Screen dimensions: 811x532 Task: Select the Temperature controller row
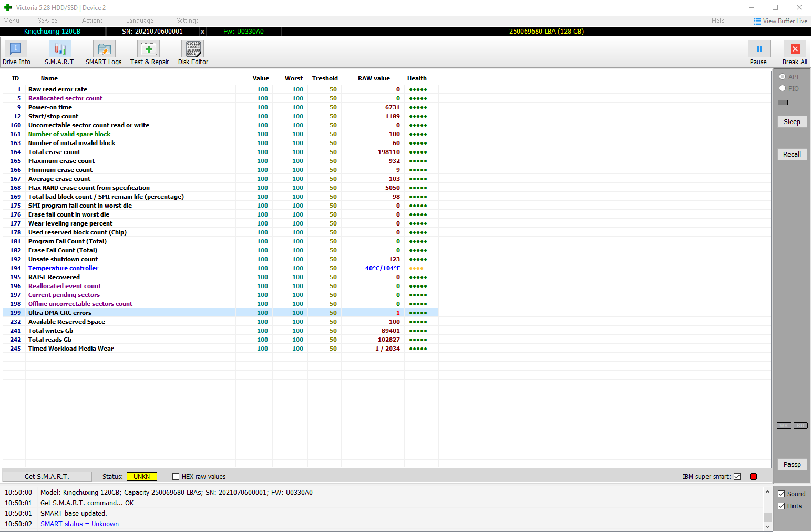[x=220, y=268]
